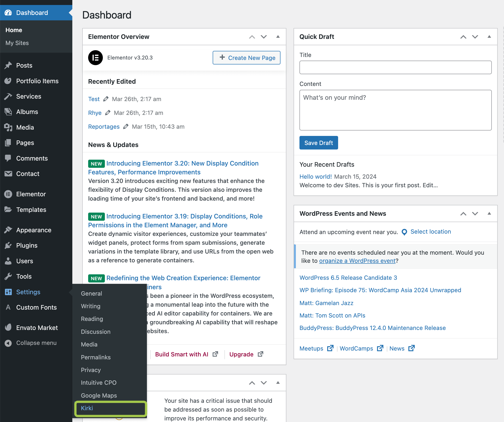Image resolution: width=504 pixels, height=422 pixels.
Task: Click into the Quick Draft Title field
Action: (x=395, y=67)
